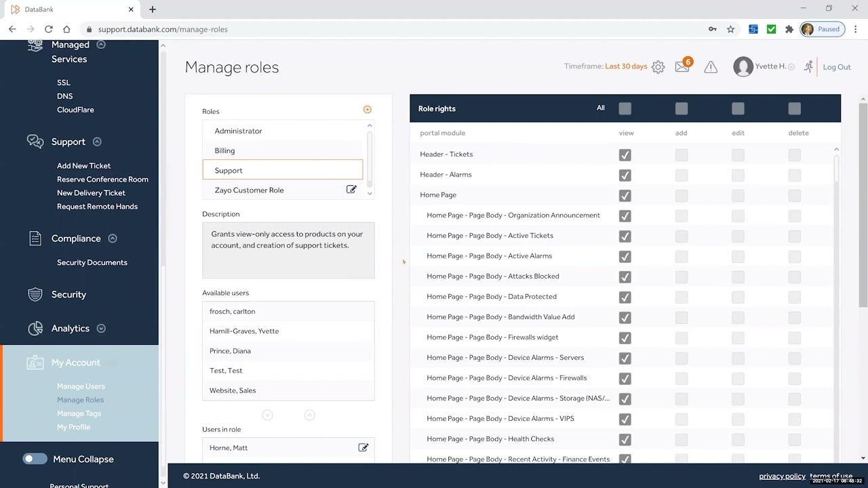Click the Support chat bubbles icon

pos(35,141)
